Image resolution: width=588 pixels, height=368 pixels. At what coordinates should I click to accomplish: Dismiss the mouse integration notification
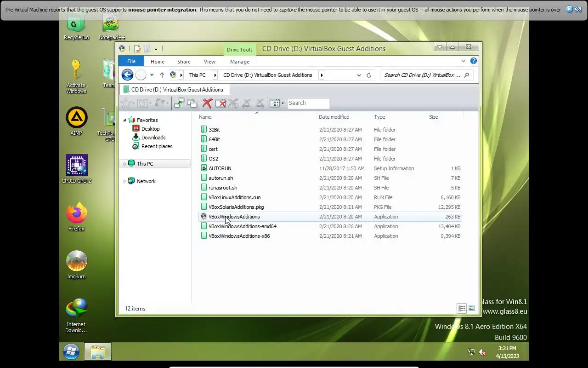pos(570,9)
